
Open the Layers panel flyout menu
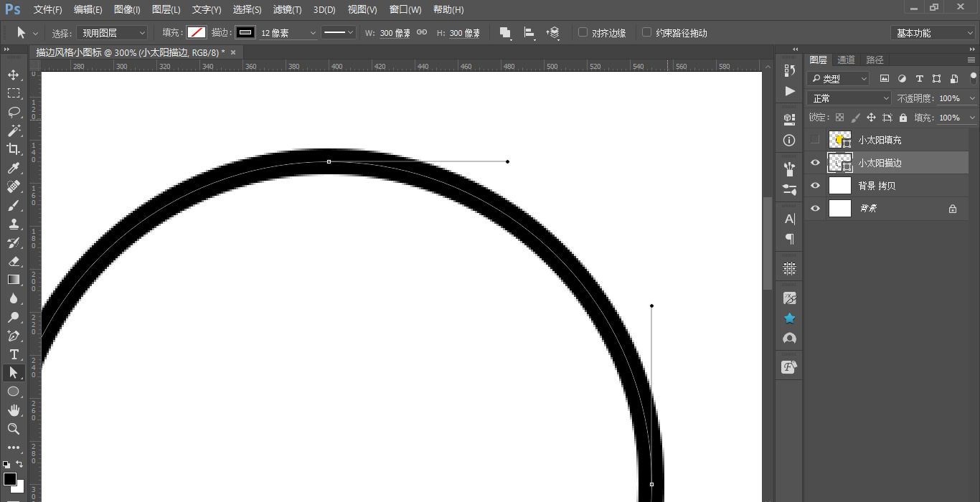click(x=971, y=60)
